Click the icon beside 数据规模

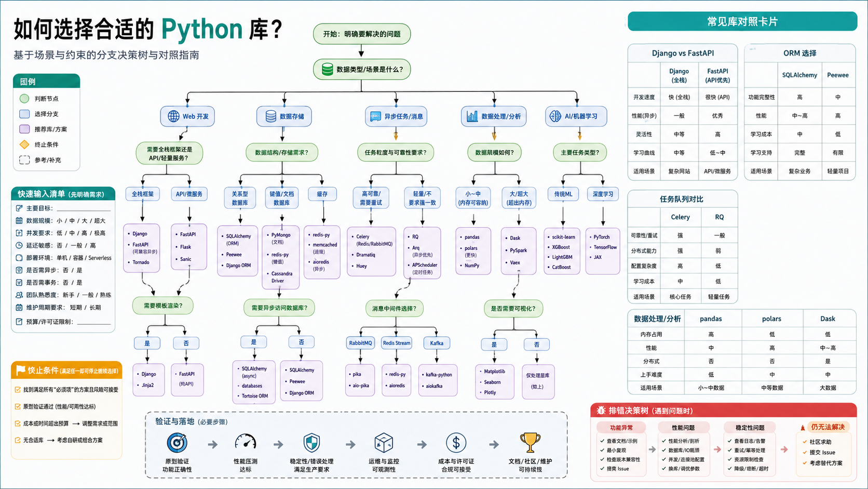point(19,220)
